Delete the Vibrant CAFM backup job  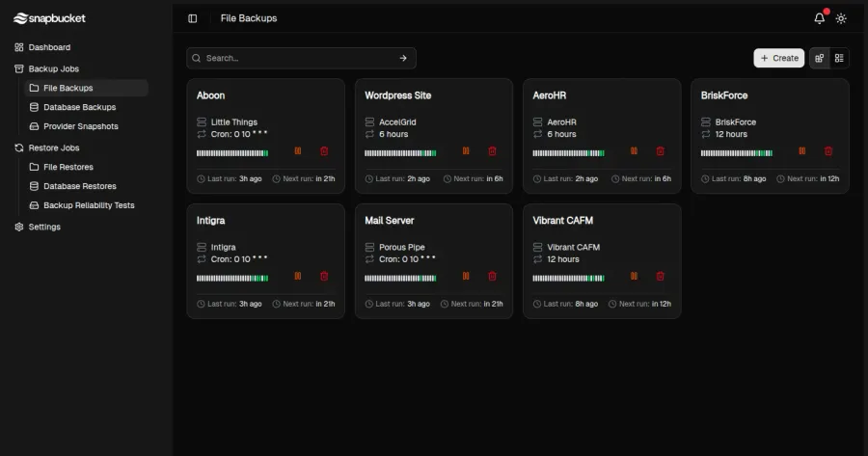point(661,276)
